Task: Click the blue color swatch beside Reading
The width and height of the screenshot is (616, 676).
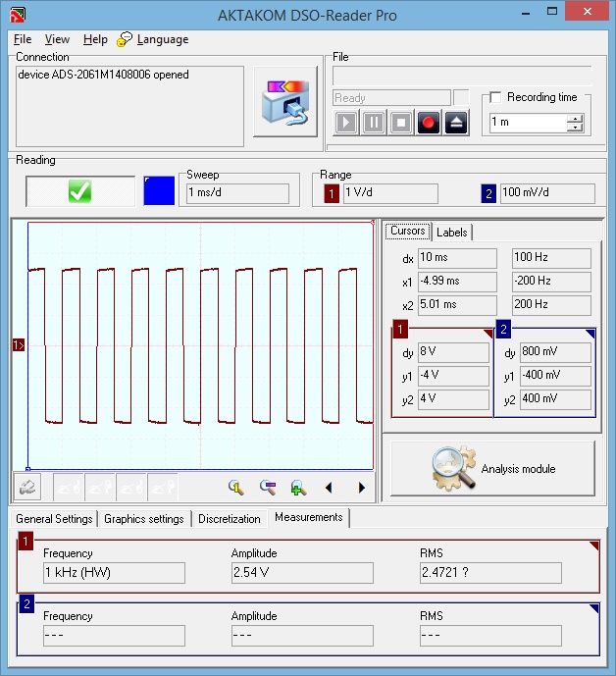Action: click(159, 190)
